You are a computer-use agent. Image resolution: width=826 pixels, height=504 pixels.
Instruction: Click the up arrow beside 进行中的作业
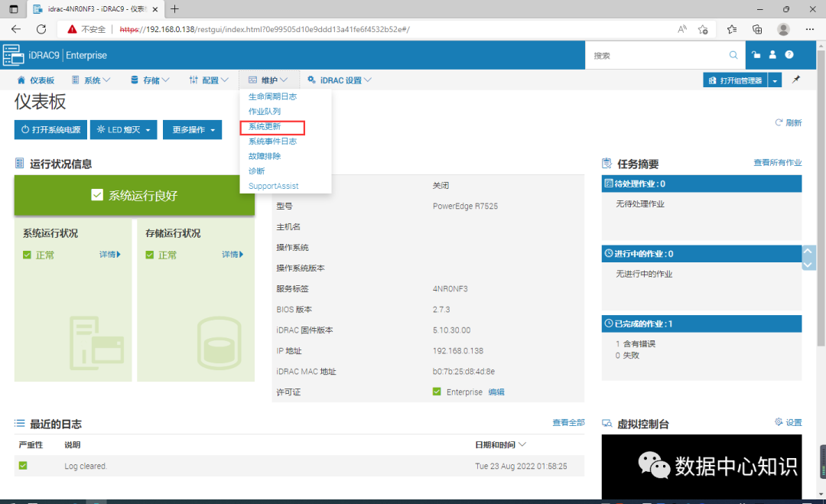808,251
